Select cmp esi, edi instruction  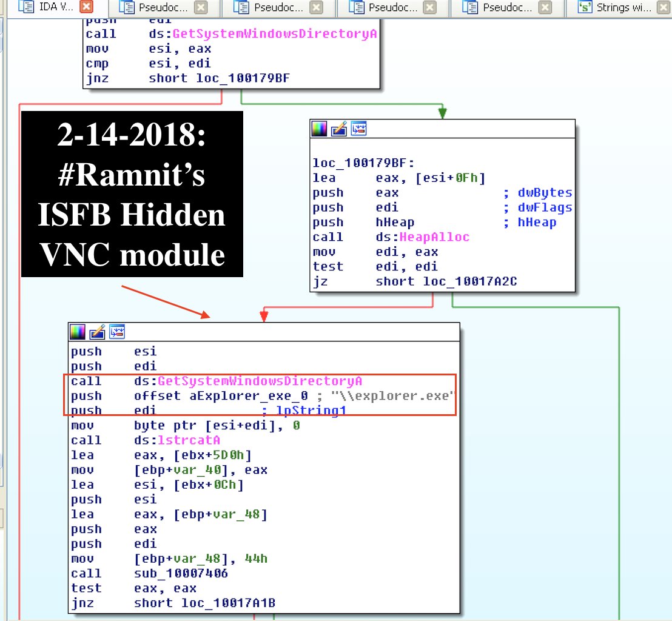click(x=148, y=64)
